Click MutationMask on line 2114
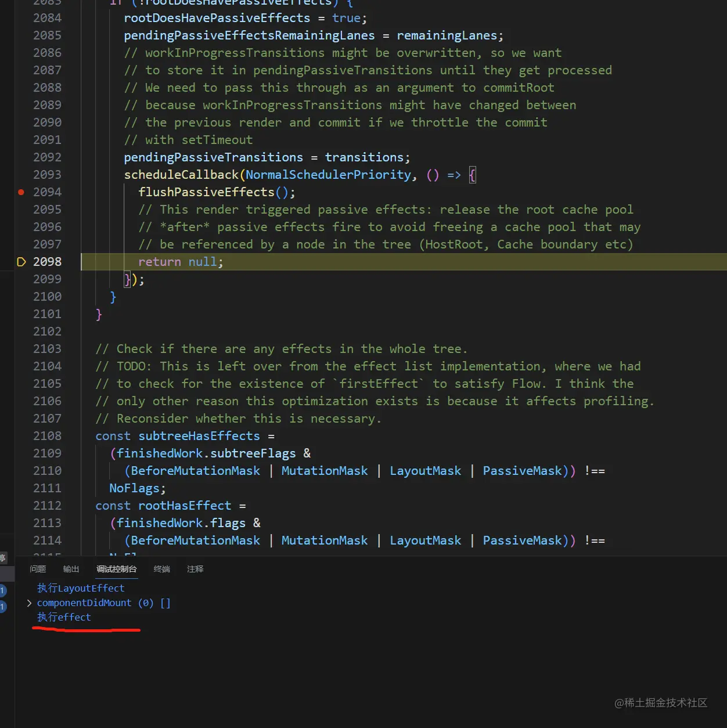 tap(325, 540)
